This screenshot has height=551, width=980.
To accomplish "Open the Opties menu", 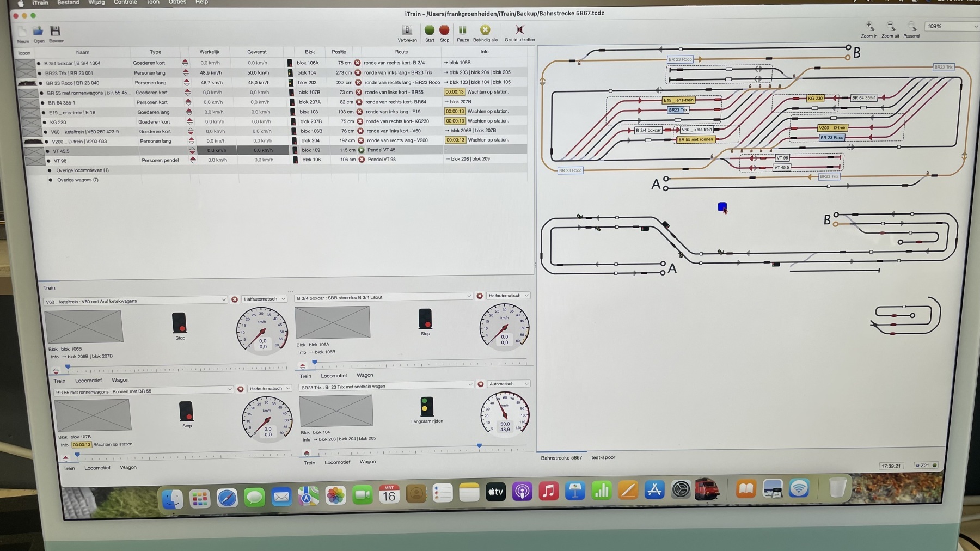I will pyautogui.click(x=177, y=3).
